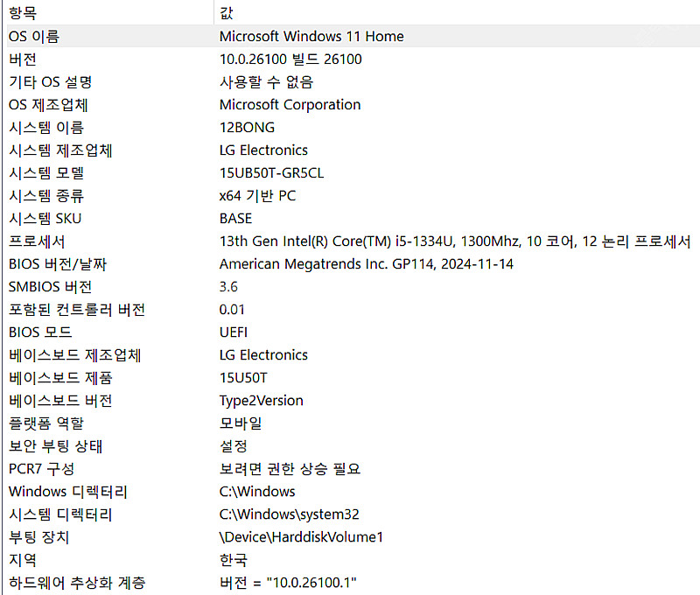Select the OS 제조업체 row label
This screenshot has height=595, width=700.
click(x=48, y=104)
